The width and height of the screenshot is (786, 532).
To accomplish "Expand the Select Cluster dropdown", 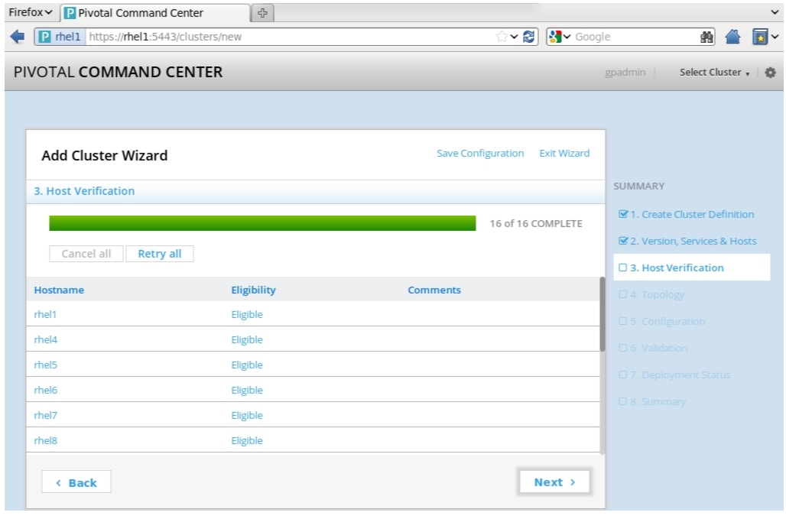I will pyautogui.click(x=714, y=73).
